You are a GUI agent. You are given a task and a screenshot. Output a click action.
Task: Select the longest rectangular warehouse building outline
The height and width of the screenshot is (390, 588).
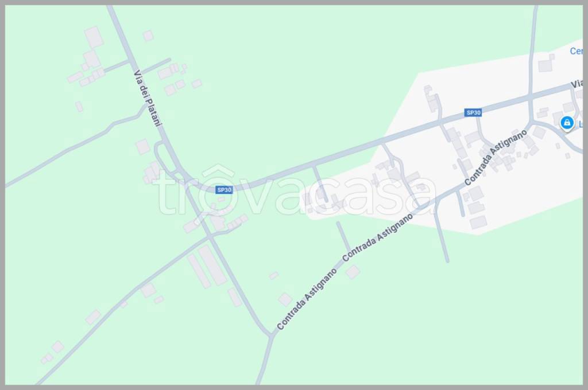coord(212,265)
